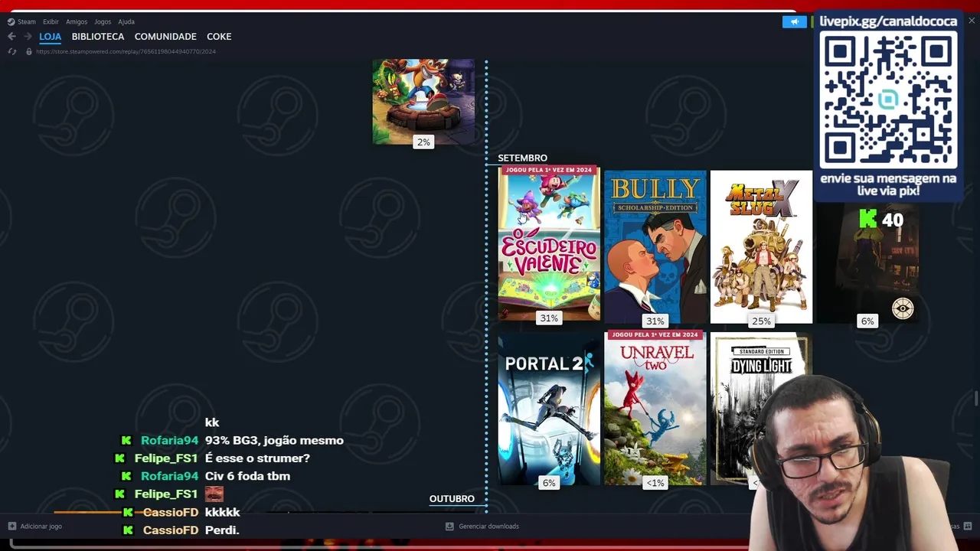Open Metal Slug X game cover

pyautogui.click(x=761, y=246)
